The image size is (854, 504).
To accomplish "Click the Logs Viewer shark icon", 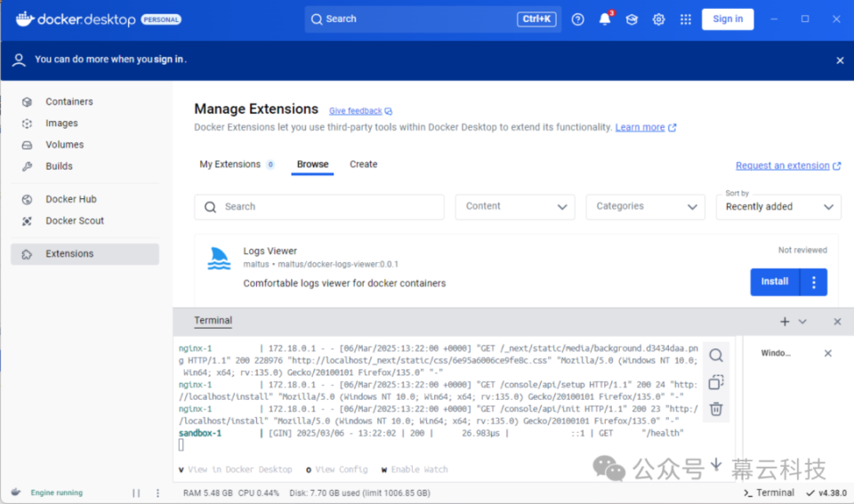I will 219,258.
